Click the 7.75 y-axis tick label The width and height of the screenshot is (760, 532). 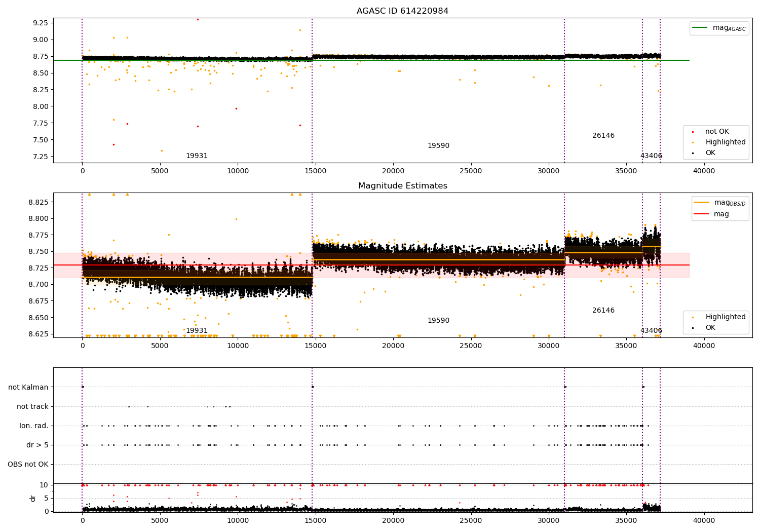point(40,123)
